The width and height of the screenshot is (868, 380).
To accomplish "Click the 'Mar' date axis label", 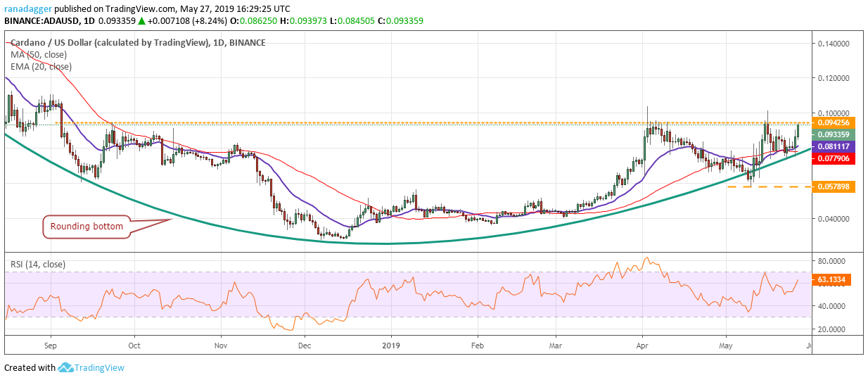I will click(556, 346).
